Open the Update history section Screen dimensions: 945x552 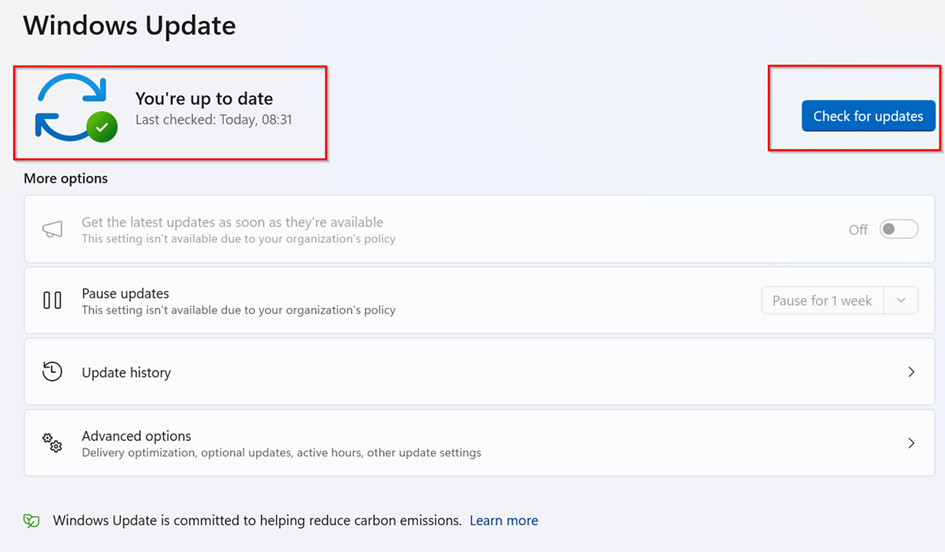(127, 372)
